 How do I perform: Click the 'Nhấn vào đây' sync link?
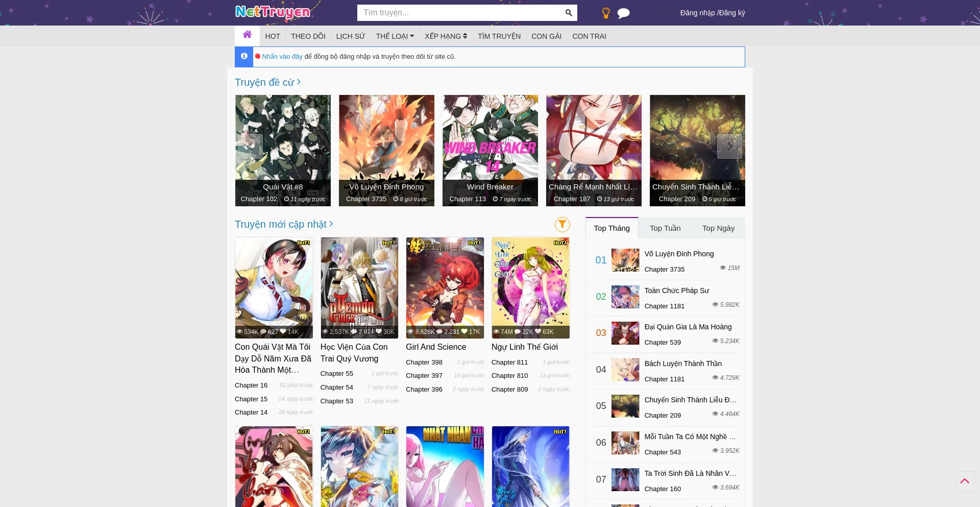tap(282, 57)
